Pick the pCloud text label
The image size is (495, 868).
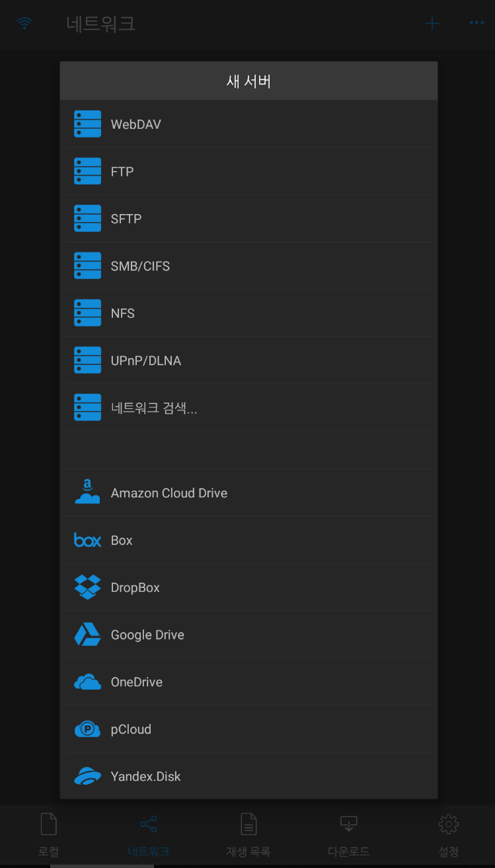point(131,729)
